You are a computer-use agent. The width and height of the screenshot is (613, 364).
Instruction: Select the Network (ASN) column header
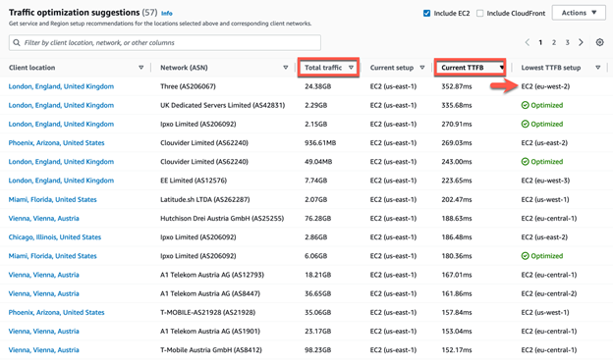[184, 68]
